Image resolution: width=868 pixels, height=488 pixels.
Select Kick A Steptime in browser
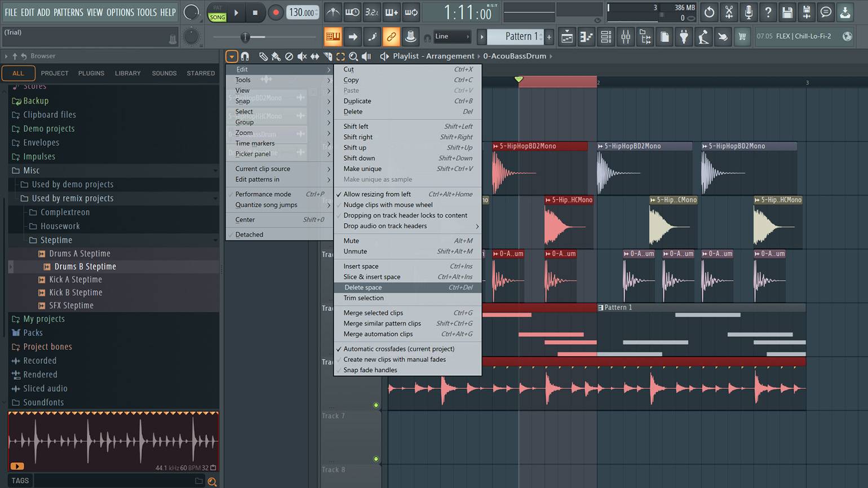[x=75, y=280]
